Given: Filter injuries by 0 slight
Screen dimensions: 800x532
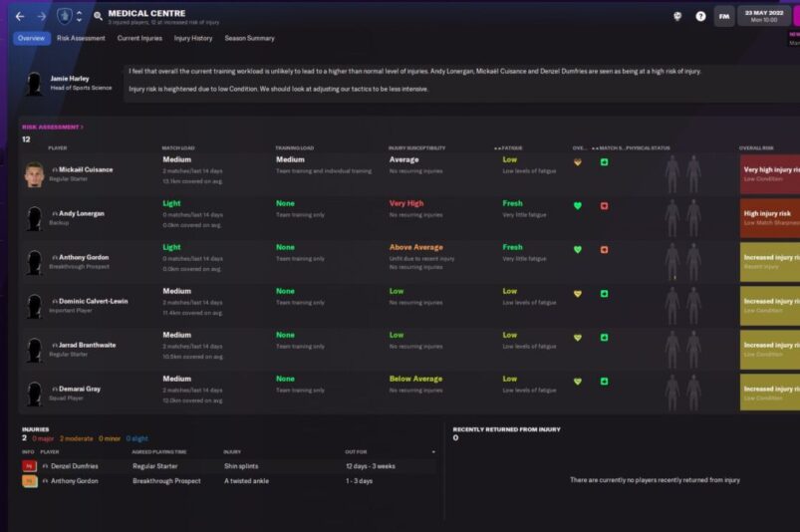Looking at the screenshot, I should [x=136, y=438].
